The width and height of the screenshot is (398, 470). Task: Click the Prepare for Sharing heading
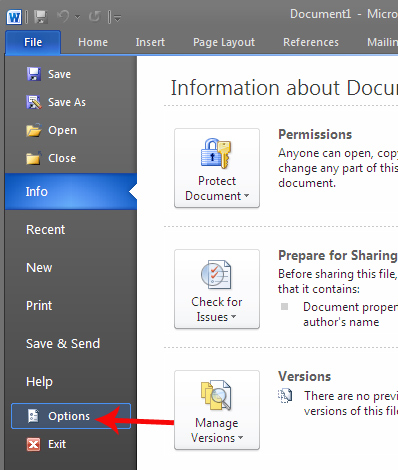click(338, 256)
